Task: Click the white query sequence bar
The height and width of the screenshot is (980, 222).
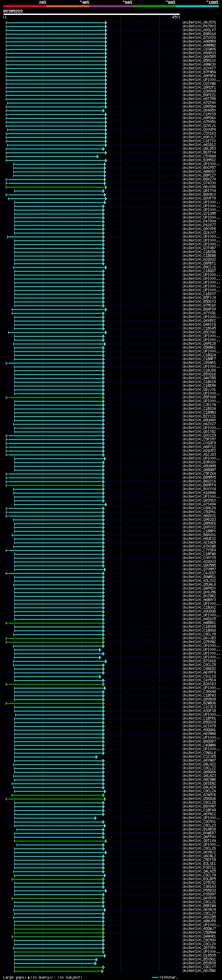Action: 92,15
